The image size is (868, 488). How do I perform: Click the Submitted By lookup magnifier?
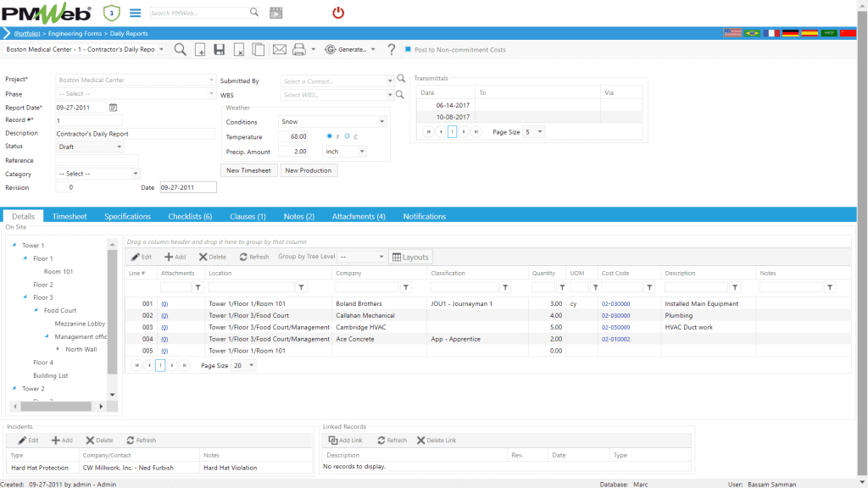(401, 79)
